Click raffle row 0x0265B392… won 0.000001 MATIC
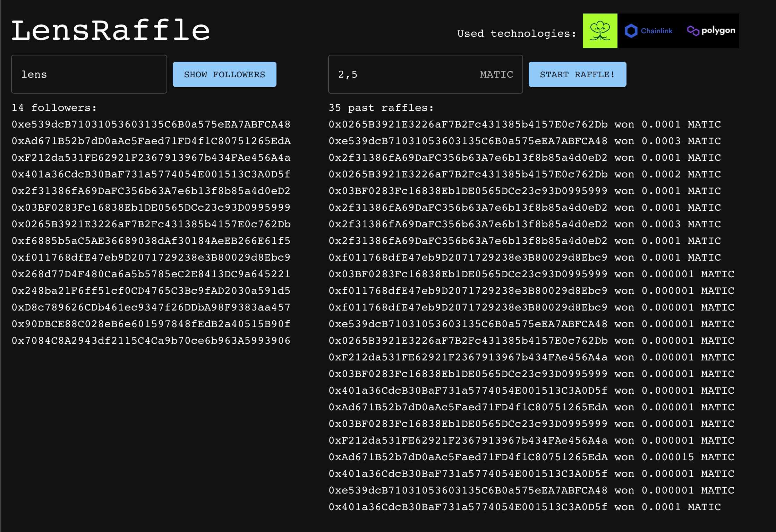The width and height of the screenshot is (776, 532). coord(531,341)
